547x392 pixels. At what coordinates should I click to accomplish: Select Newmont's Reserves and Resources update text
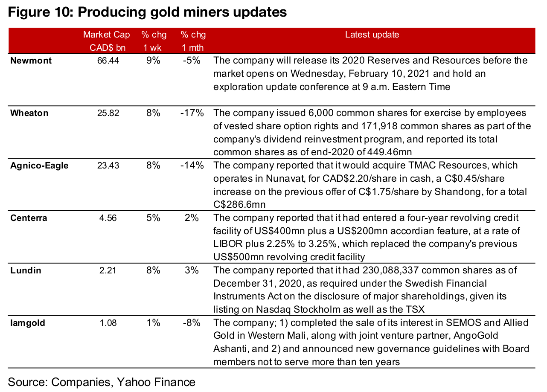(370, 73)
